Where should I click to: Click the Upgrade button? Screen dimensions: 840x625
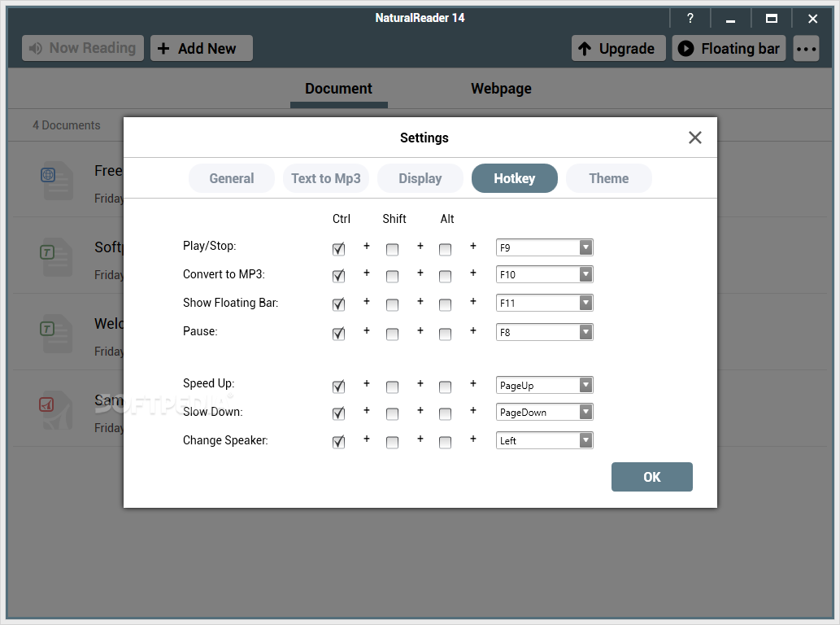618,49
